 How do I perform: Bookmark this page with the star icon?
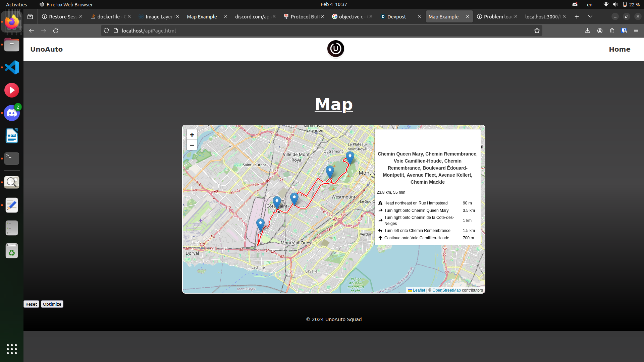[537, 31]
